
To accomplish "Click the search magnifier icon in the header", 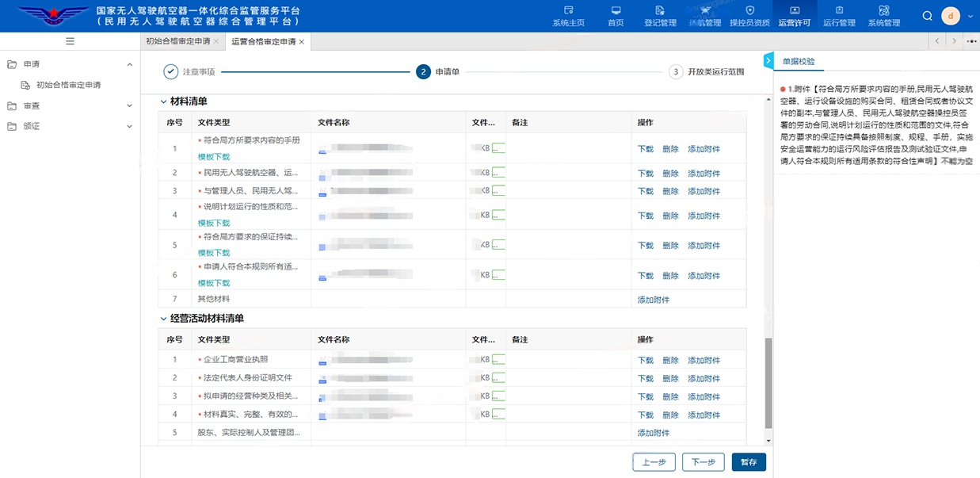I will click(x=929, y=16).
